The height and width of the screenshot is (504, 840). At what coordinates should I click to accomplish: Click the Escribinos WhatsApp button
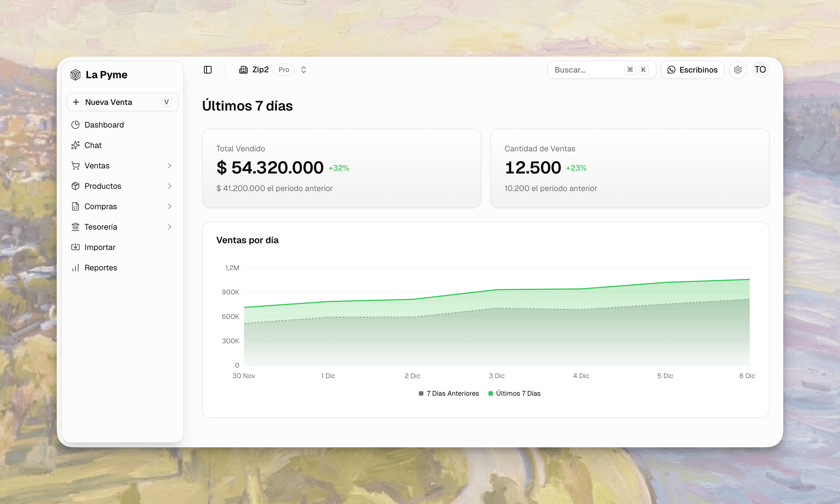[692, 70]
